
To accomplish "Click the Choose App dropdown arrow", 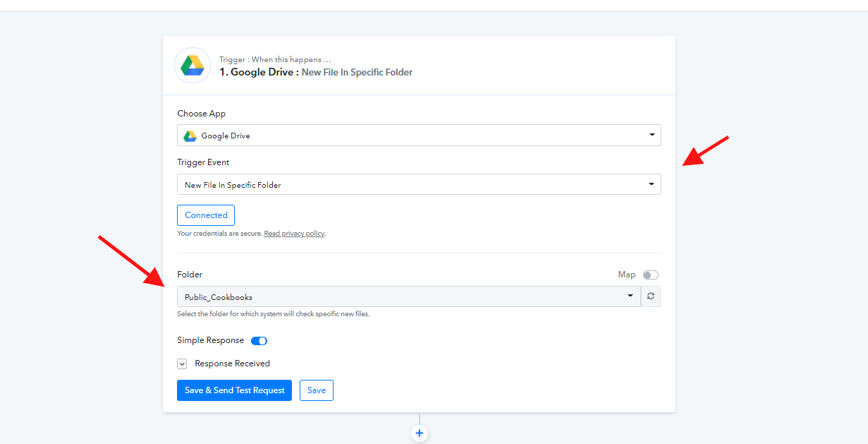I will [x=652, y=136].
